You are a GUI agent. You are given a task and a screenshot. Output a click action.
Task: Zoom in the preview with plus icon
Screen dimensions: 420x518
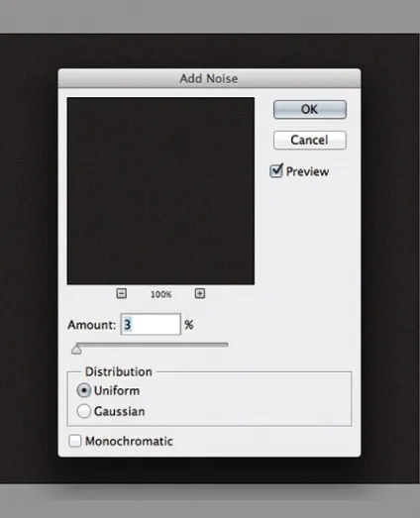199,293
